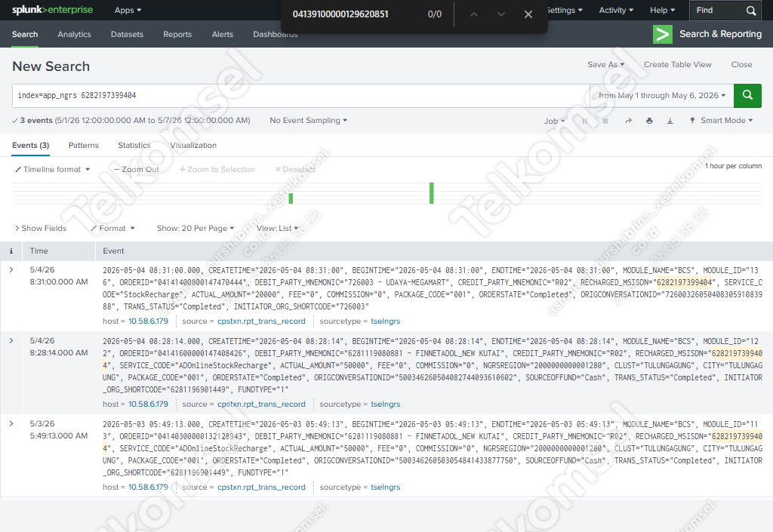Export the search results
773x532 pixels.
click(x=670, y=121)
